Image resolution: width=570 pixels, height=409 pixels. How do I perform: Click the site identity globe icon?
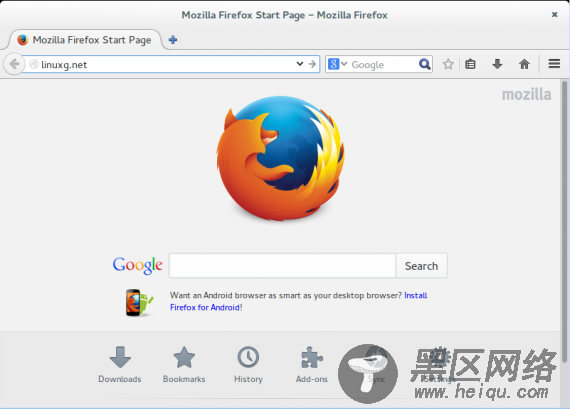(34, 64)
